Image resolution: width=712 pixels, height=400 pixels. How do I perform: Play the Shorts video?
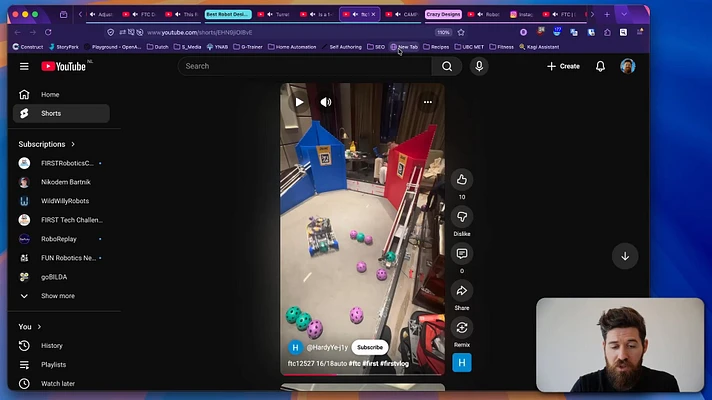pyautogui.click(x=299, y=102)
